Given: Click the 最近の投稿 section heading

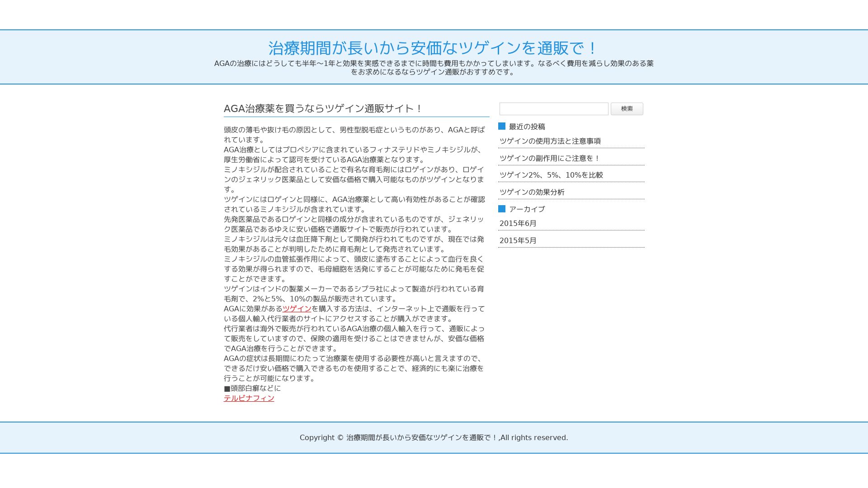Looking at the screenshot, I should click(527, 127).
